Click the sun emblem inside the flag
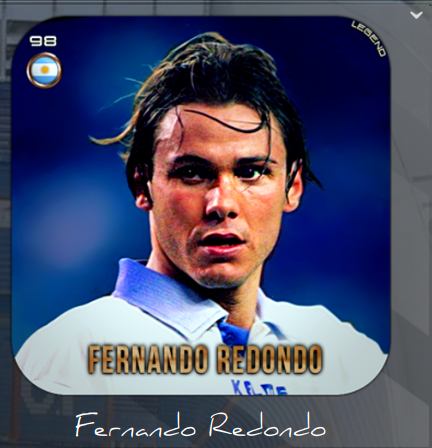 [x=44, y=70]
